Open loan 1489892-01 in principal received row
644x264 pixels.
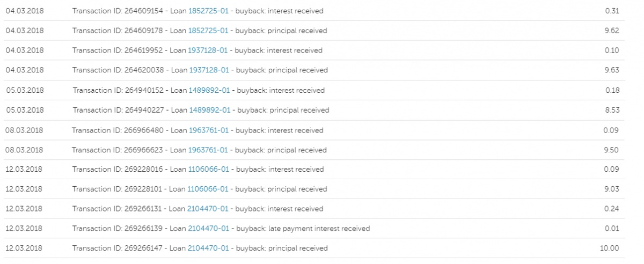click(210, 110)
